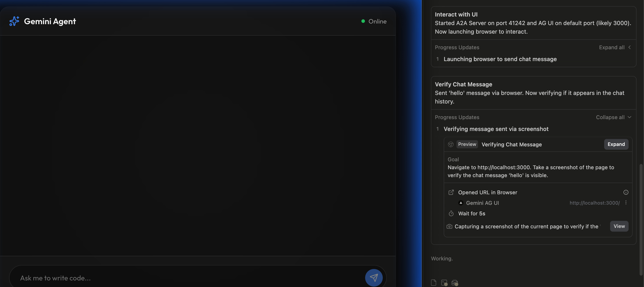This screenshot has width=644, height=287.
Task: Click the Working. status text
Action: point(442,259)
